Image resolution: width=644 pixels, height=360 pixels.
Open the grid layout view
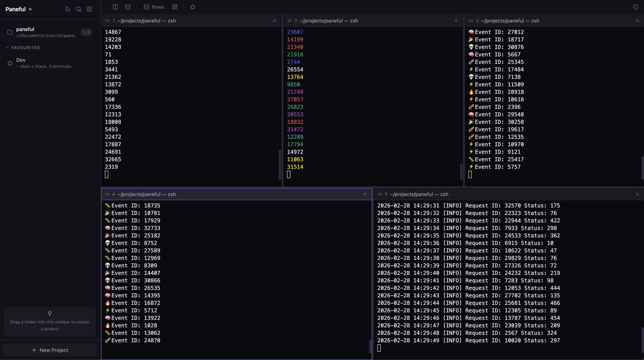tap(175, 7)
